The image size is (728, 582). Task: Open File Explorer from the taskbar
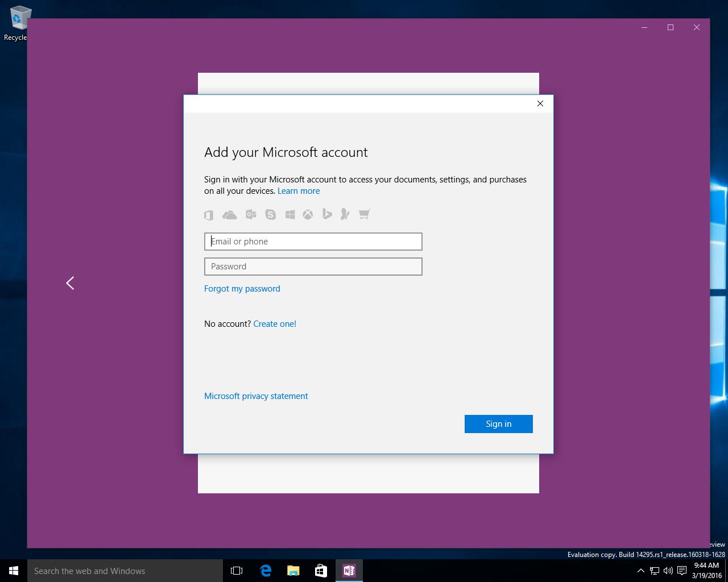(x=293, y=571)
